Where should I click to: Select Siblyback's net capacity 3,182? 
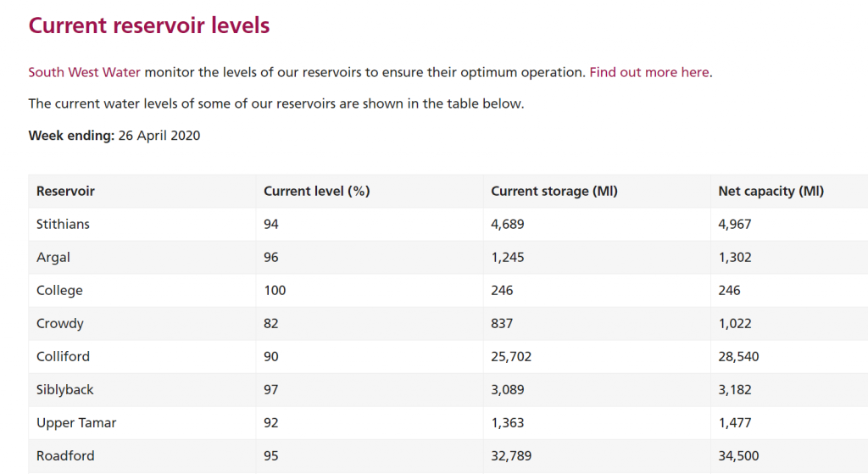(735, 390)
